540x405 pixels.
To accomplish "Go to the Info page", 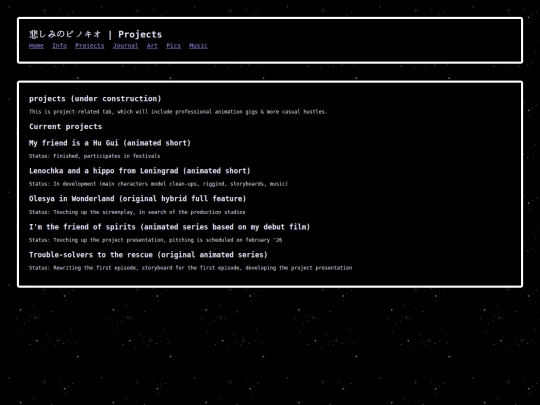I will point(59,46).
